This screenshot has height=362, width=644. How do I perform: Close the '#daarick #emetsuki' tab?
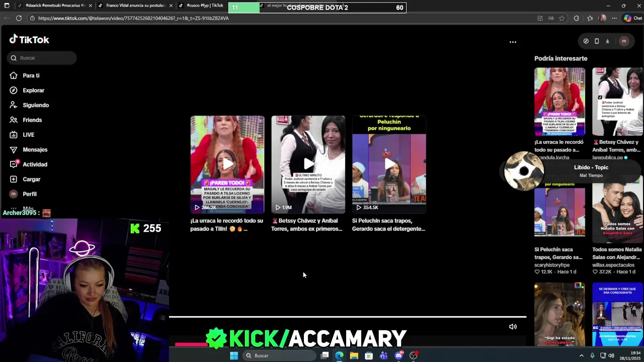[91, 6]
